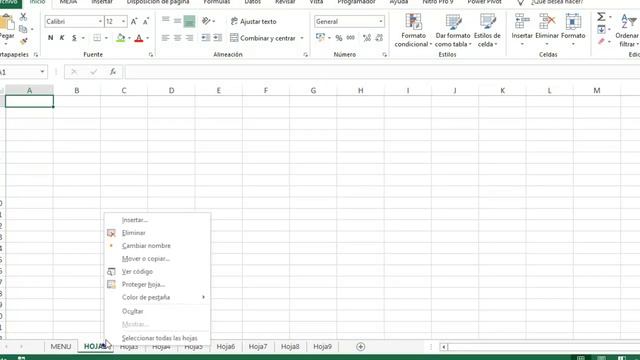Viewport: 640px width, 360px height.
Task: Click the Copy icon in clipboard group
Action: (23, 29)
